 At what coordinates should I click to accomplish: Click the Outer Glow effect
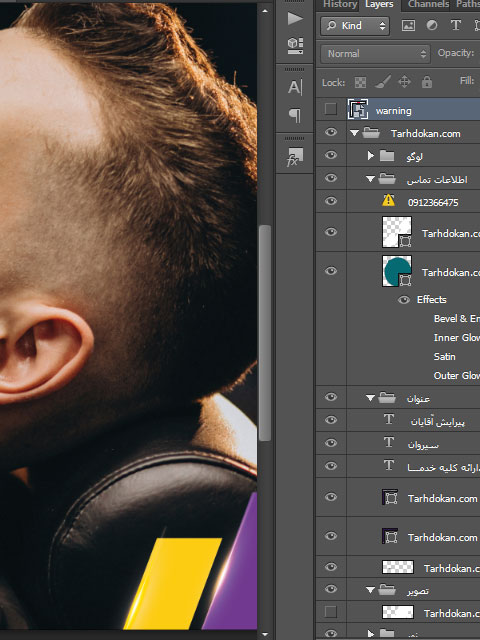click(x=457, y=376)
